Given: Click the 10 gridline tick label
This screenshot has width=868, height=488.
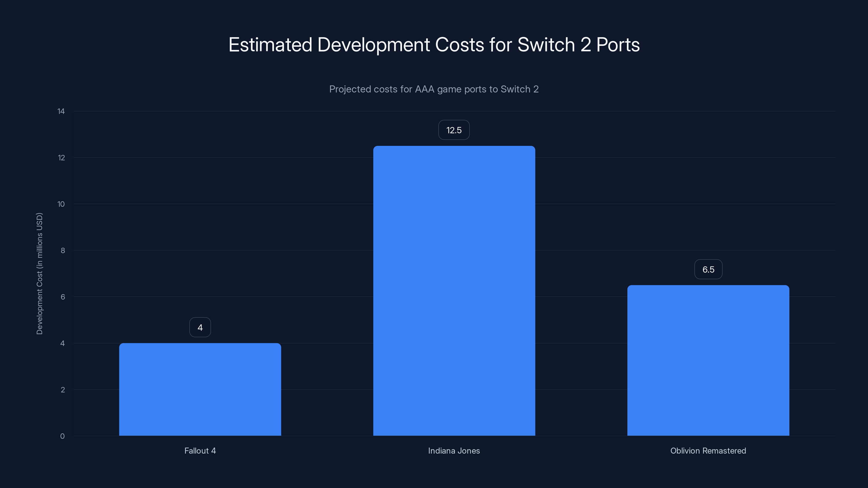Looking at the screenshot, I should [x=62, y=204].
